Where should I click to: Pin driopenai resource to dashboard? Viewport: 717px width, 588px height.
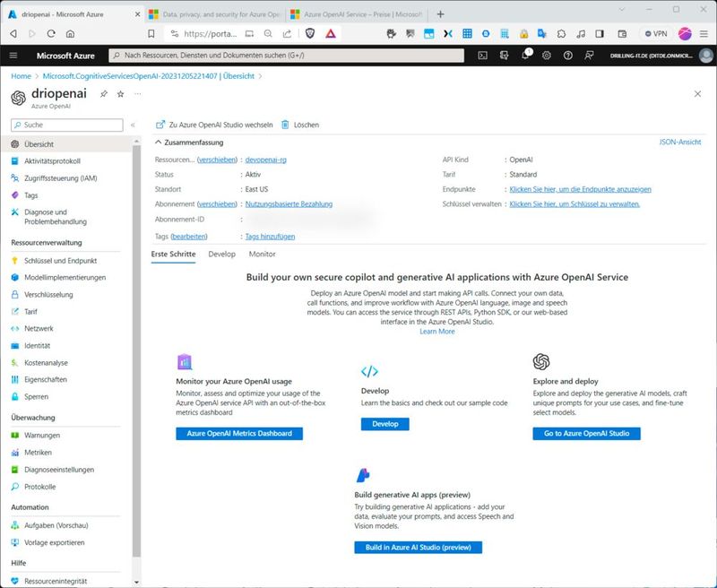coord(104,94)
